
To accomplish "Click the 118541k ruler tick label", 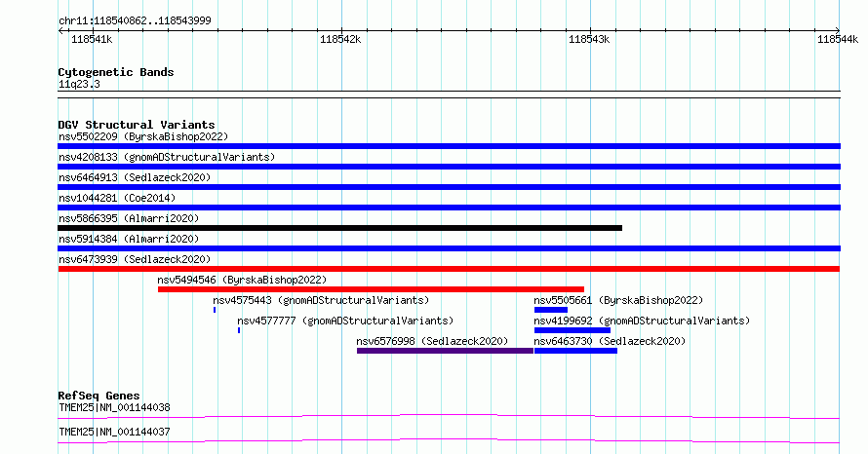I will [x=92, y=39].
